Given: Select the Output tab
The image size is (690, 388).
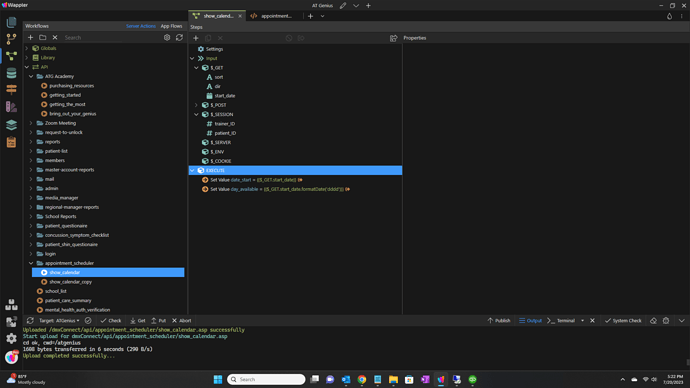Looking at the screenshot, I should coord(530,321).
